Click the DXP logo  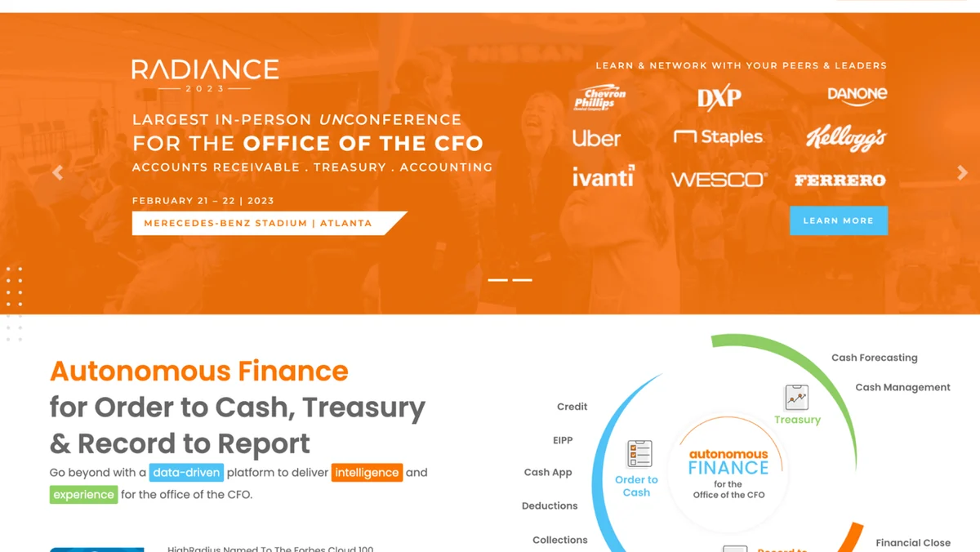pyautogui.click(x=719, y=99)
